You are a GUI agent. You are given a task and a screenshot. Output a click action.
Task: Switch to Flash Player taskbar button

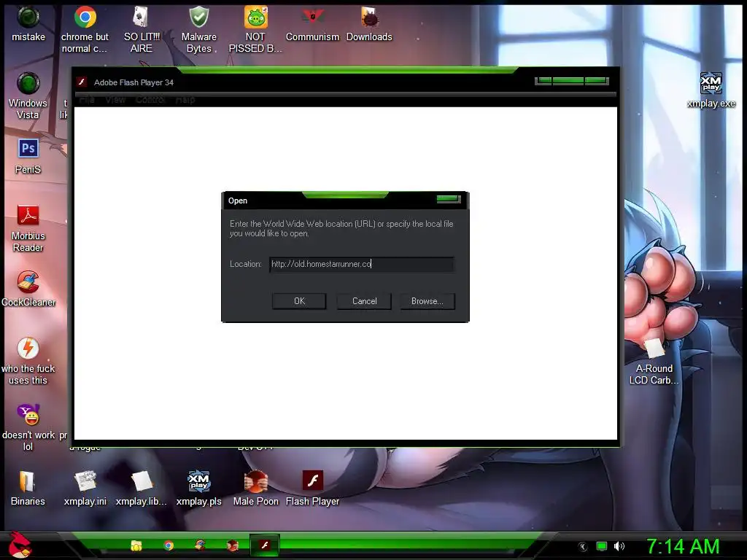pos(264,545)
